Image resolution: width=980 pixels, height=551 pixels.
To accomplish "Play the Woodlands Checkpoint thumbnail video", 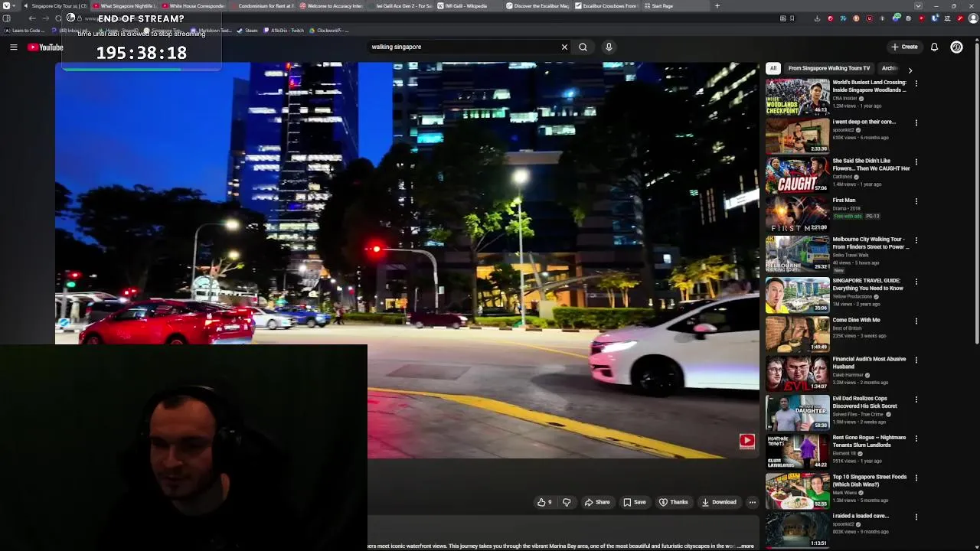I will (x=797, y=96).
